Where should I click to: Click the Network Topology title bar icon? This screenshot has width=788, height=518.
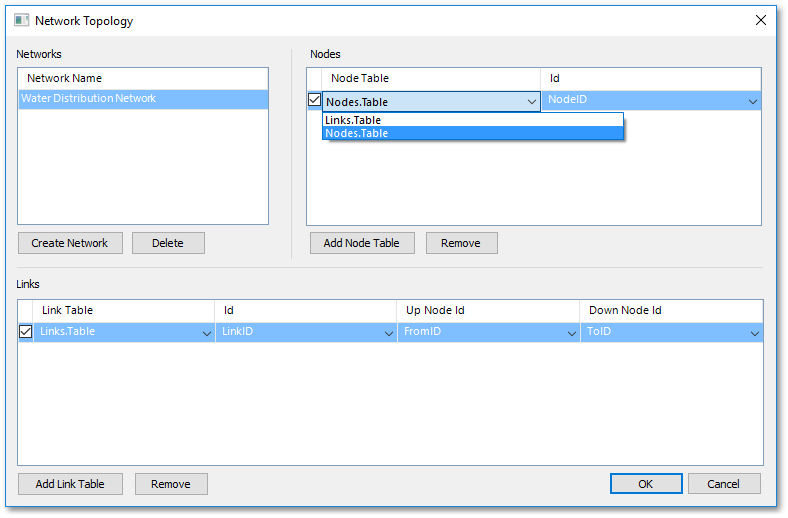click(21, 20)
